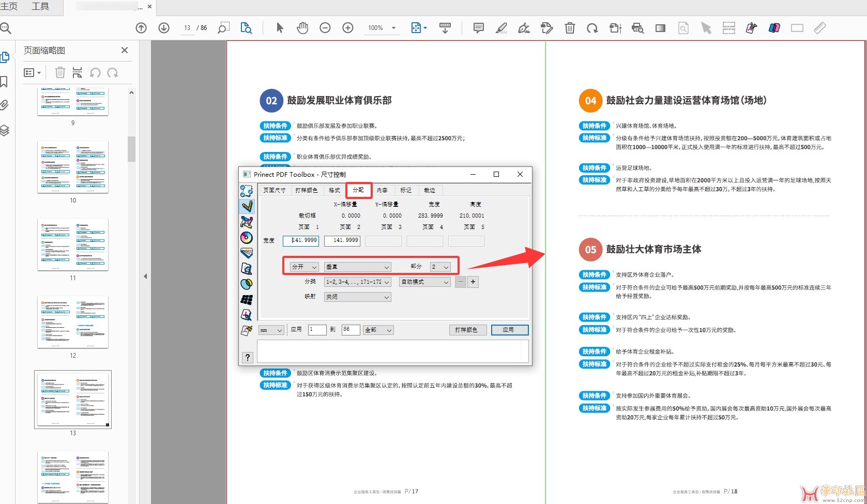Select the hand pan tool
Screen dimensions: 867x504
(302, 28)
